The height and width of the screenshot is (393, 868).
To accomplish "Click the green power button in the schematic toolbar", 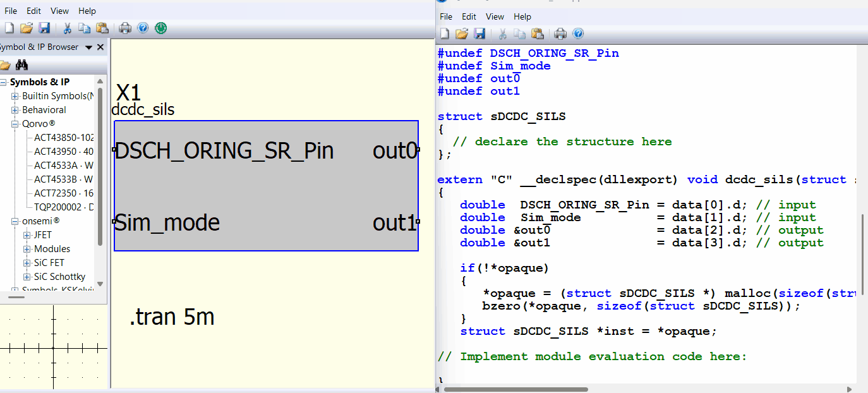I will click(160, 28).
